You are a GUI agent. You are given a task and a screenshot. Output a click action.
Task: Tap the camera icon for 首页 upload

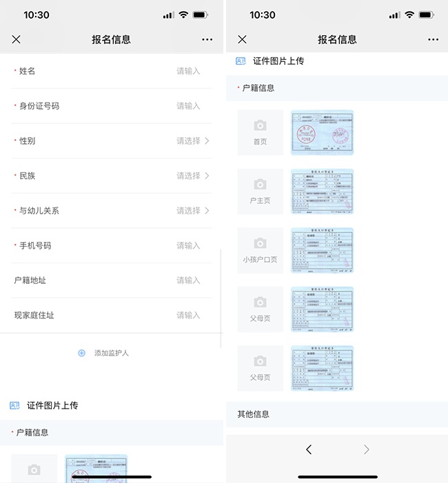tap(261, 125)
